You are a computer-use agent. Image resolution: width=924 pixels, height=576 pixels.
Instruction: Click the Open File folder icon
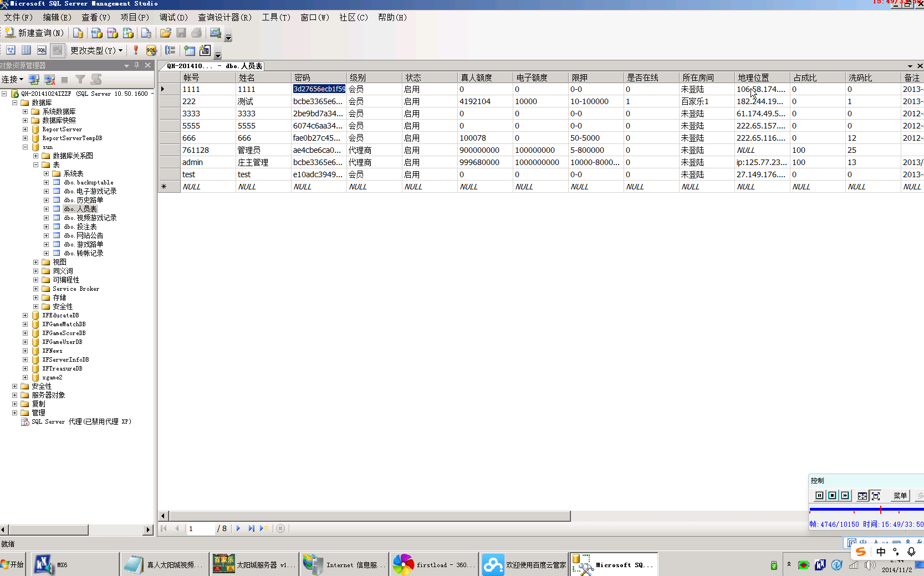[x=165, y=33]
